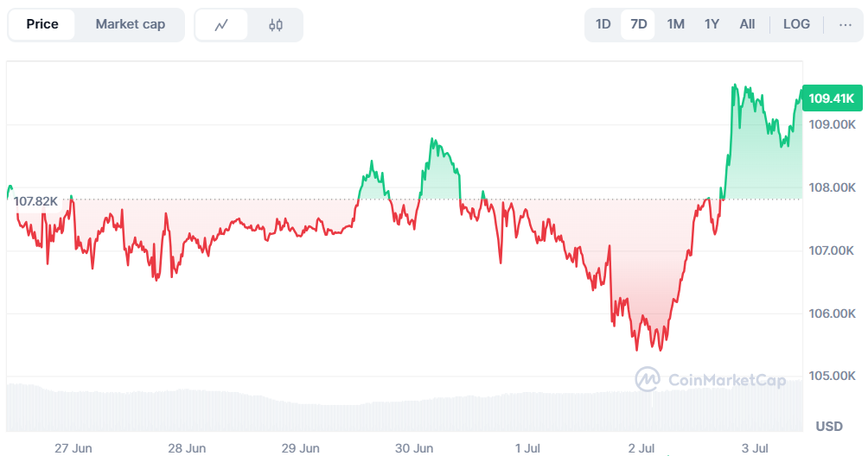The image size is (868, 456).
Task: Click the USD currency label
Action: point(829,427)
